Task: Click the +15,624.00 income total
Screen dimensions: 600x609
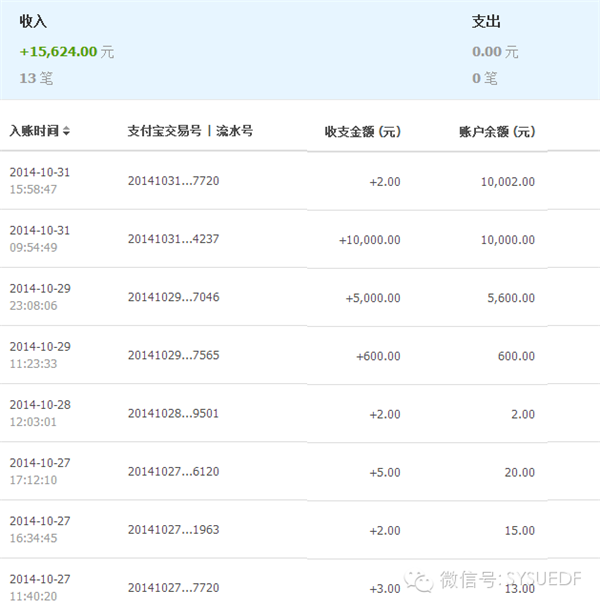Action: pyautogui.click(x=58, y=52)
